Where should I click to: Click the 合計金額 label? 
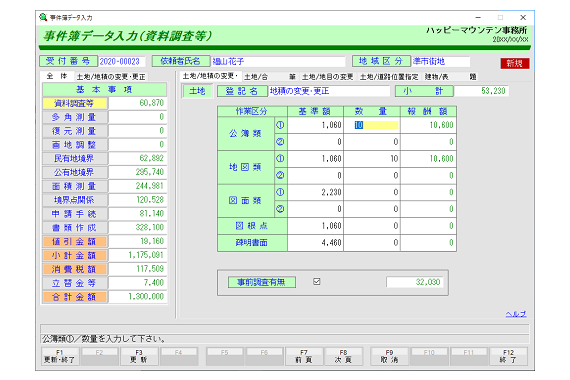point(75,297)
